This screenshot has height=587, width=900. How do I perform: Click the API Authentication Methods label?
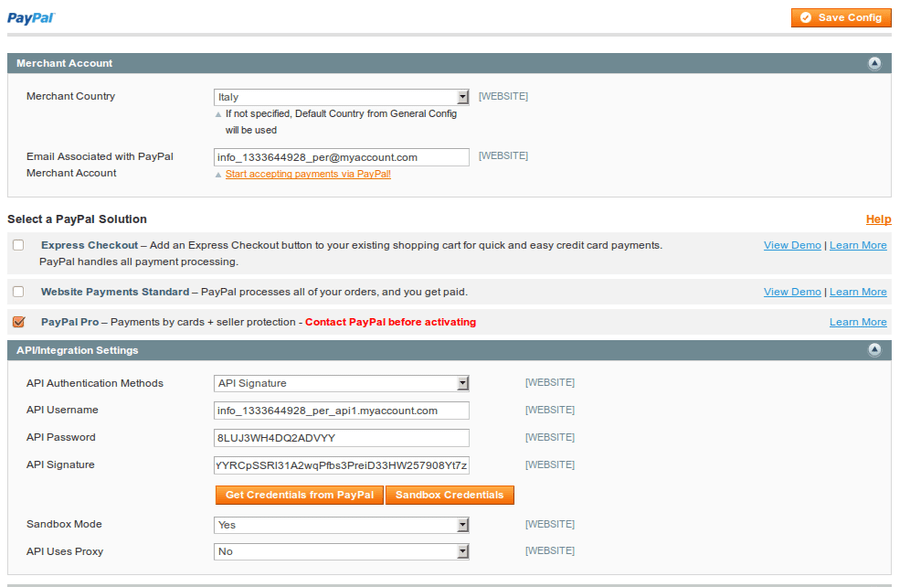95,383
